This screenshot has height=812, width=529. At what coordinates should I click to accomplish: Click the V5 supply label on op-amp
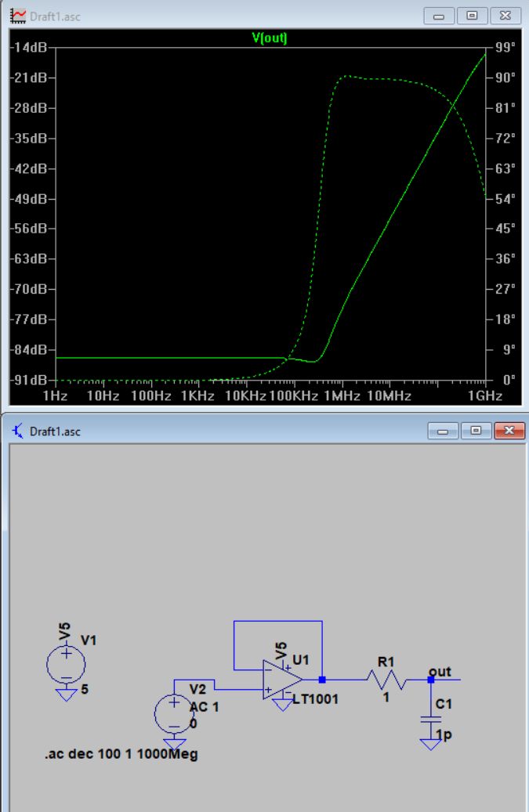pos(281,651)
